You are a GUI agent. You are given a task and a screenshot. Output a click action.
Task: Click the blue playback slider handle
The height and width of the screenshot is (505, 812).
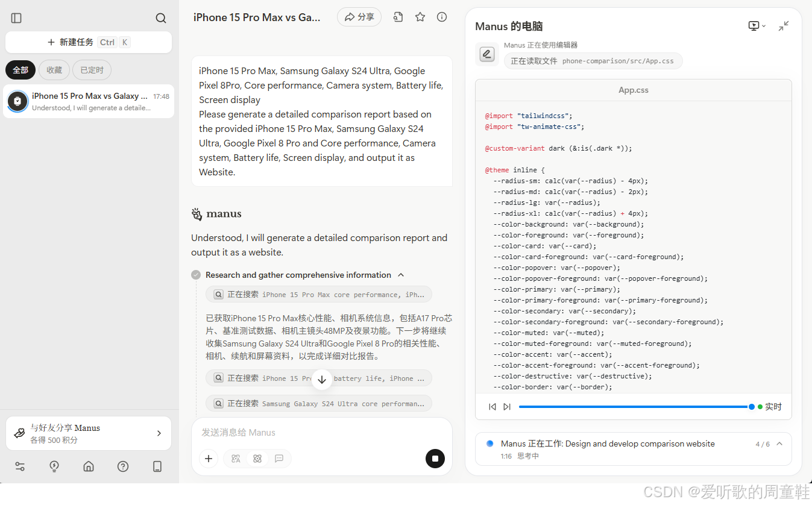point(751,407)
